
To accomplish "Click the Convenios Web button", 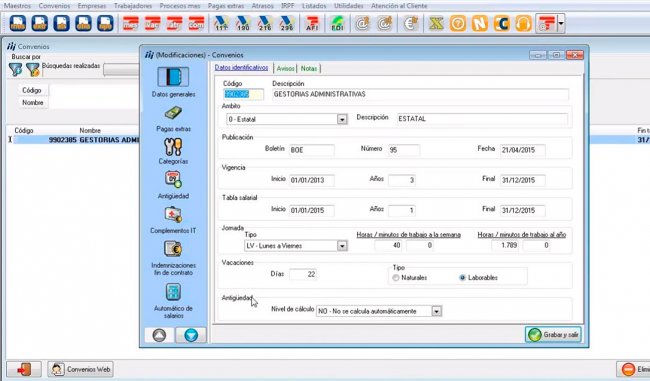I will (x=80, y=369).
